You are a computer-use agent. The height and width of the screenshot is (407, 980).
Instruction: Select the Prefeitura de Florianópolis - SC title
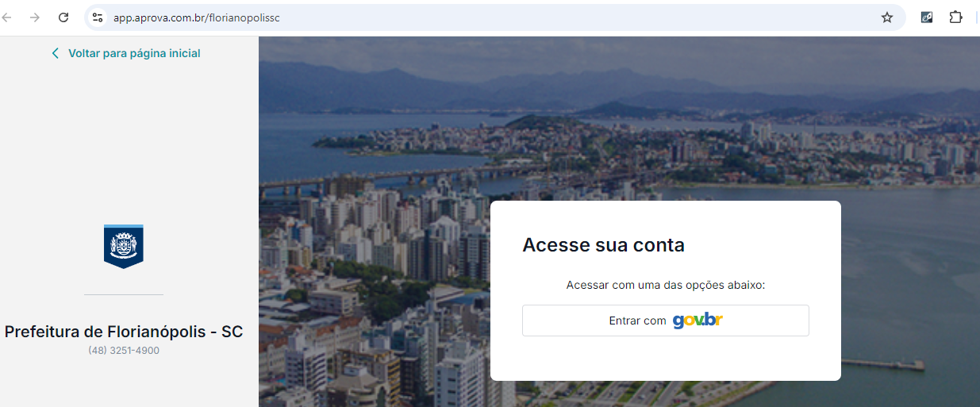click(x=124, y=332)
